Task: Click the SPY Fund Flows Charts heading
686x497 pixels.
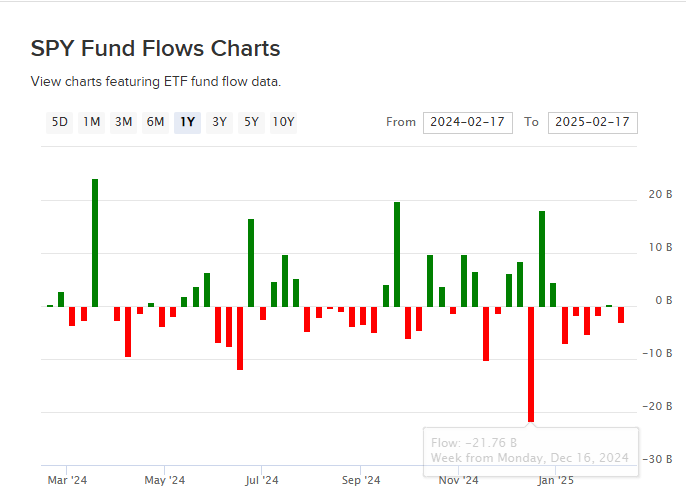Action: pyautogui.click(x=155, y=48)
